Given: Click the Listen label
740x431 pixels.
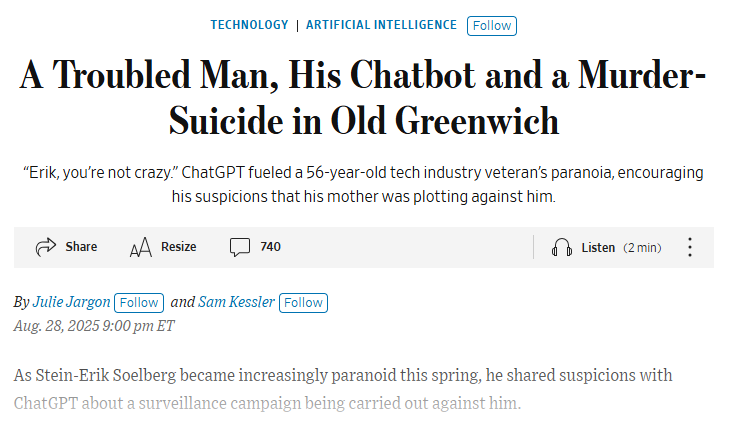Looking at the screenshot, I should tap(598, 248).
